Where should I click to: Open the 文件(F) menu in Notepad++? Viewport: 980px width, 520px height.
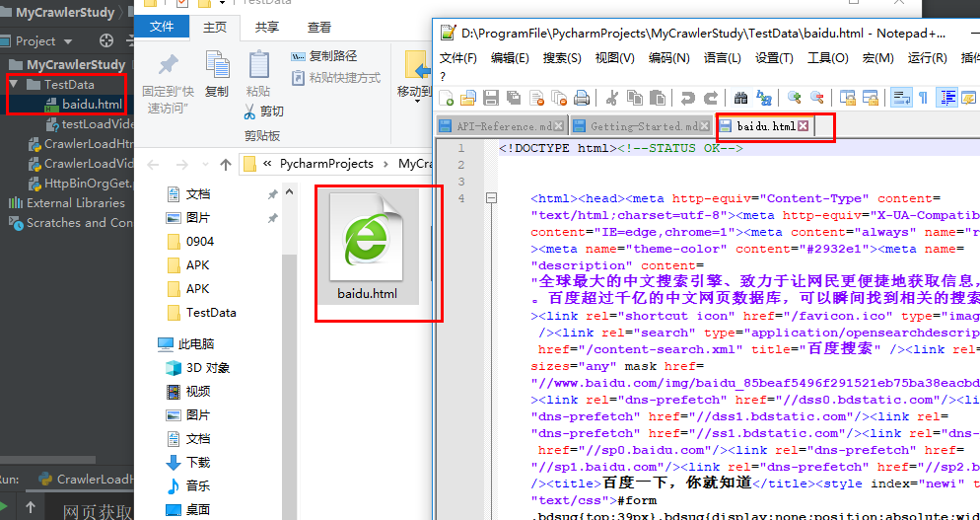click(x=458, y=58)
